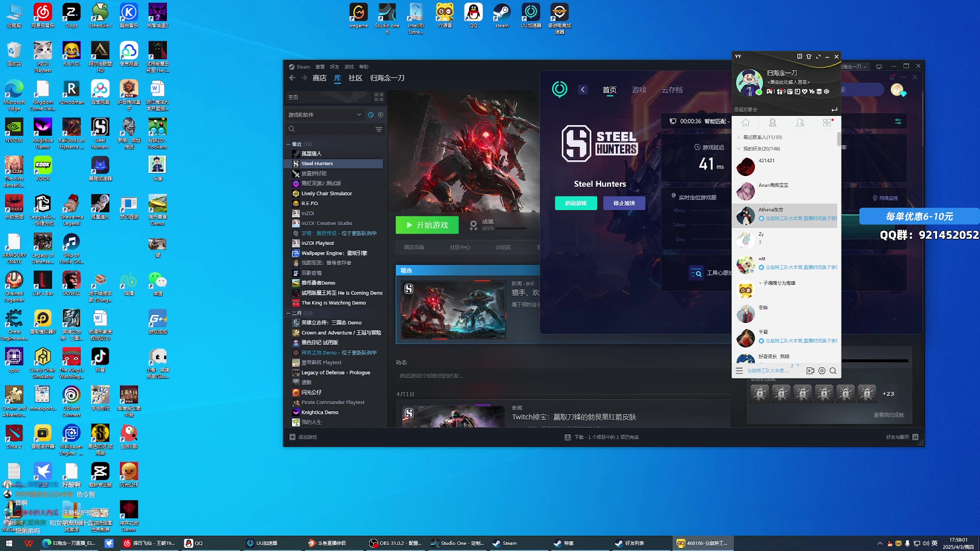
Task: Open the 好友 menu in Steam
Action: [334, 67]
